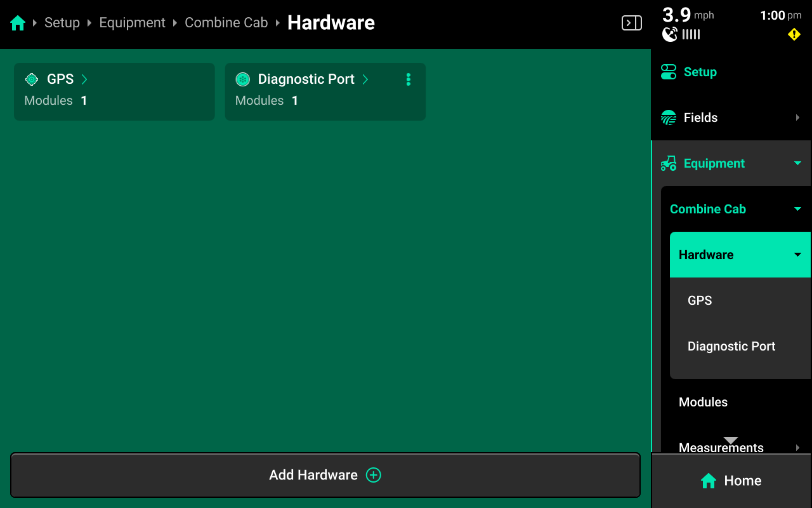The height and width of the screenshot is (508, 812).
Task: Click the plus icon on Add Hardware
Action: click(374, 475)
